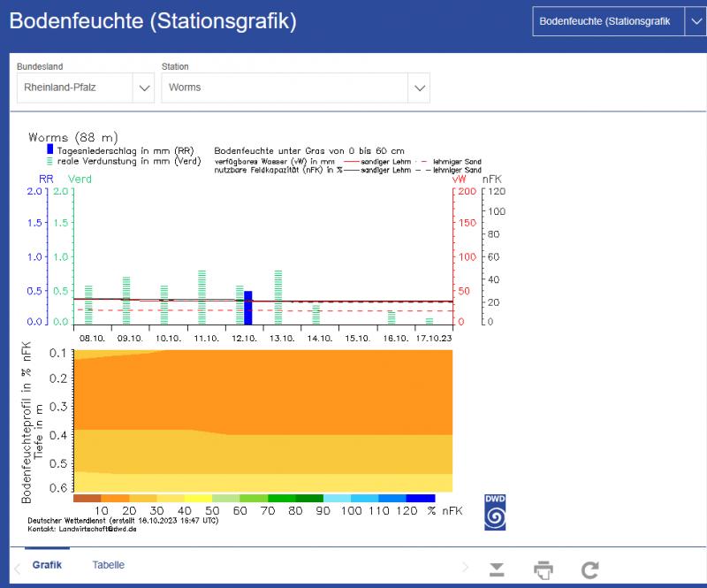This screenshot has width=707, height=588.
Task: Click the blue precipitation bar on 12.10.
Action: (248, 307)
